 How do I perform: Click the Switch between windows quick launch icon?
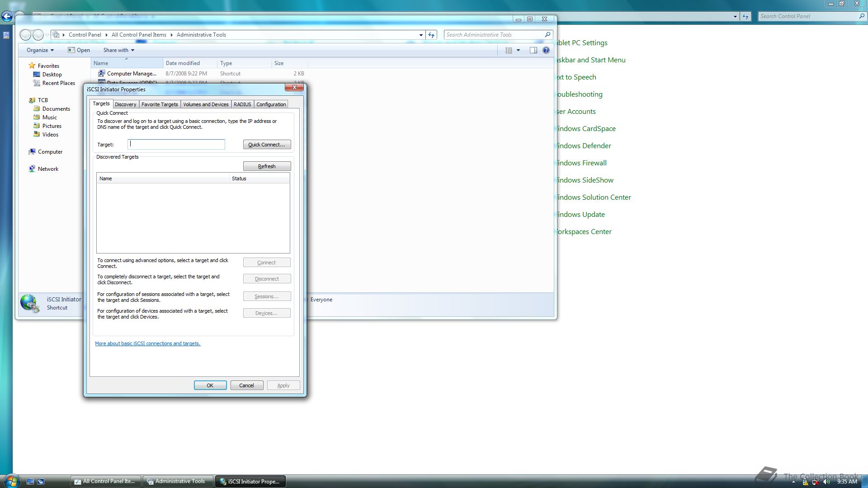tap(41, 482)
